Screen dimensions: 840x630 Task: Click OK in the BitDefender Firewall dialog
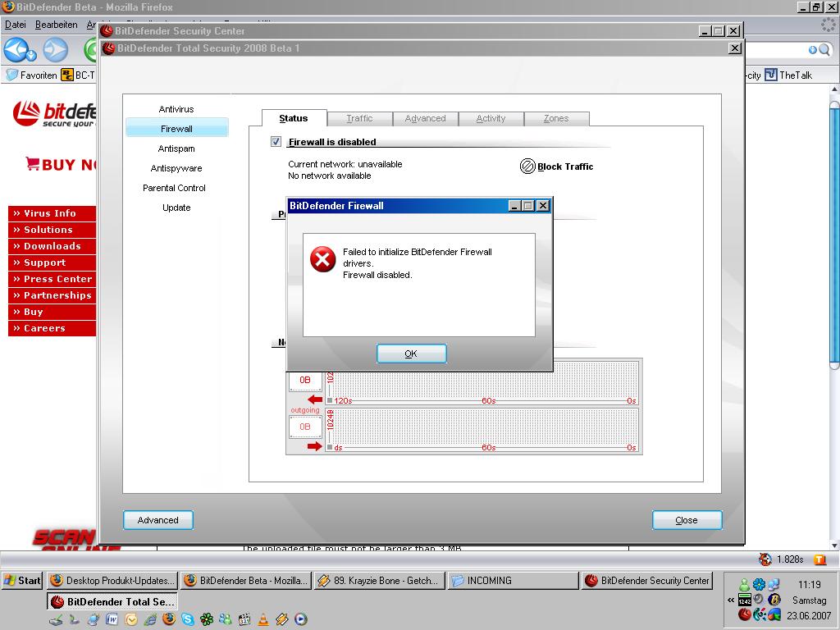coord(411,354)
